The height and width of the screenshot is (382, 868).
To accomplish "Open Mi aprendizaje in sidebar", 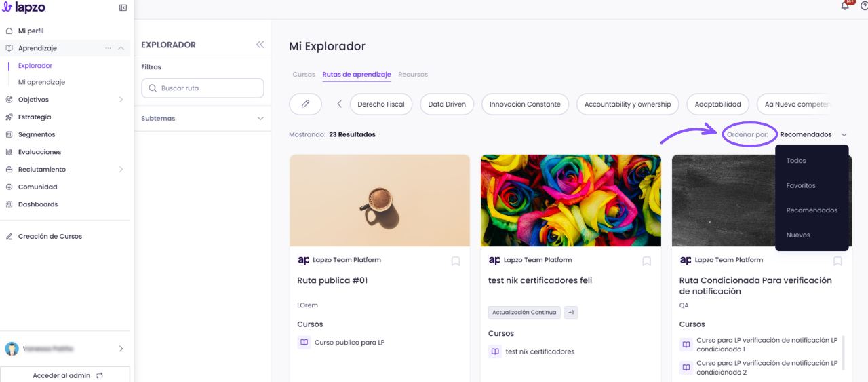I will 41,82.
